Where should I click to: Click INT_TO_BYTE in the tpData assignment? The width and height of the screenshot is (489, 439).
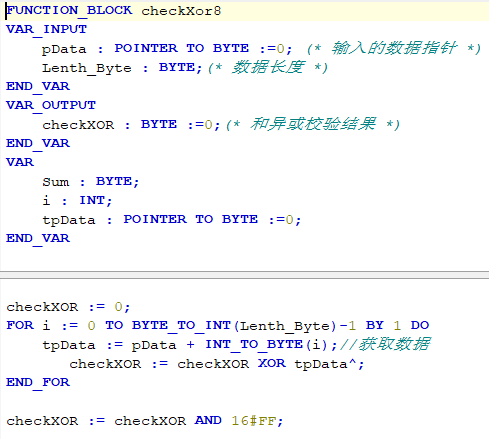[x=254, y=344]
